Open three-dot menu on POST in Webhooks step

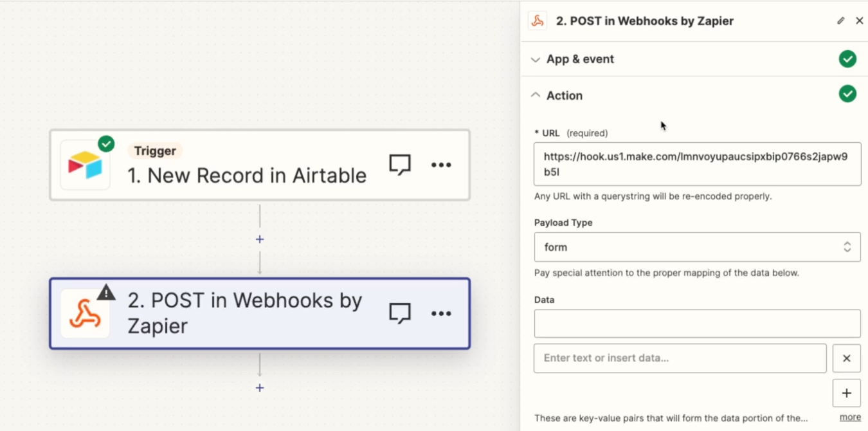coord(441,313)
